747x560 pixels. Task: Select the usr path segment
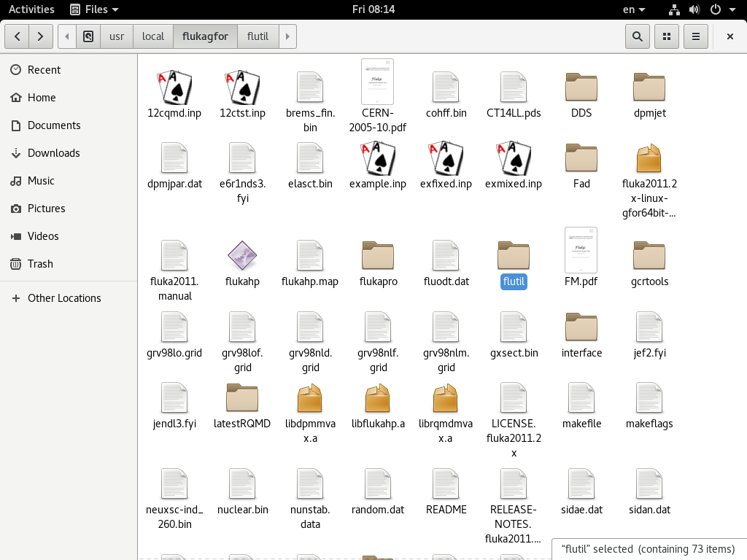[117, 36]
